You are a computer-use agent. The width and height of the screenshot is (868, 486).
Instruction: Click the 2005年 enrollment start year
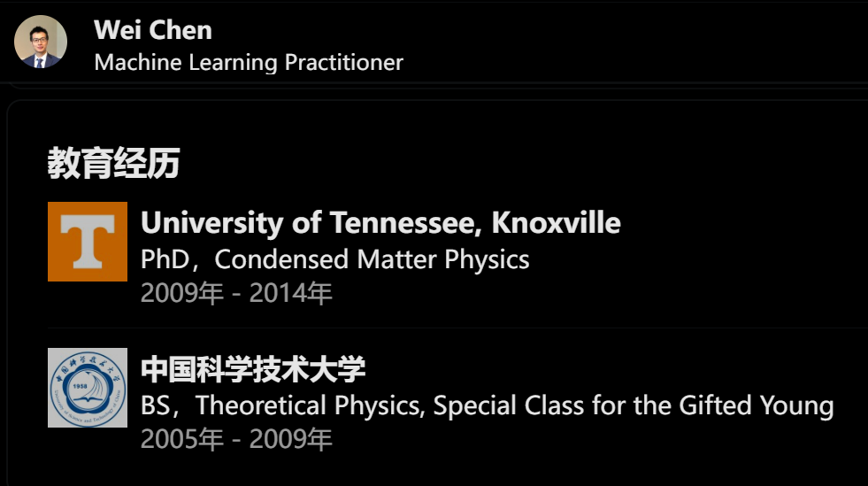(182, 439)
